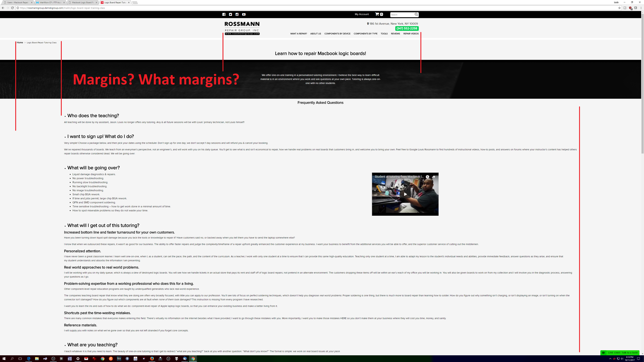Show hidden system tray icons
The height and width of the screenshot is (362, 644).
(610, 359)
